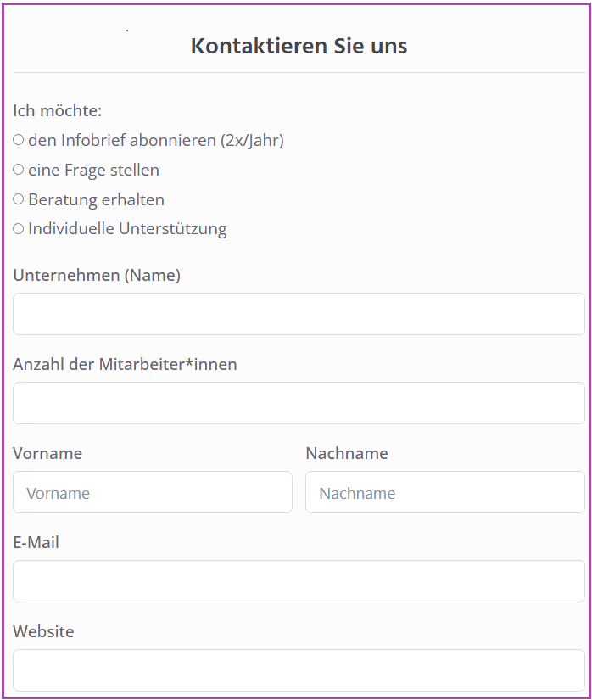Click the 'Kontaktieren Sie uns' heading
592x700 pixels.
point(299,46)
